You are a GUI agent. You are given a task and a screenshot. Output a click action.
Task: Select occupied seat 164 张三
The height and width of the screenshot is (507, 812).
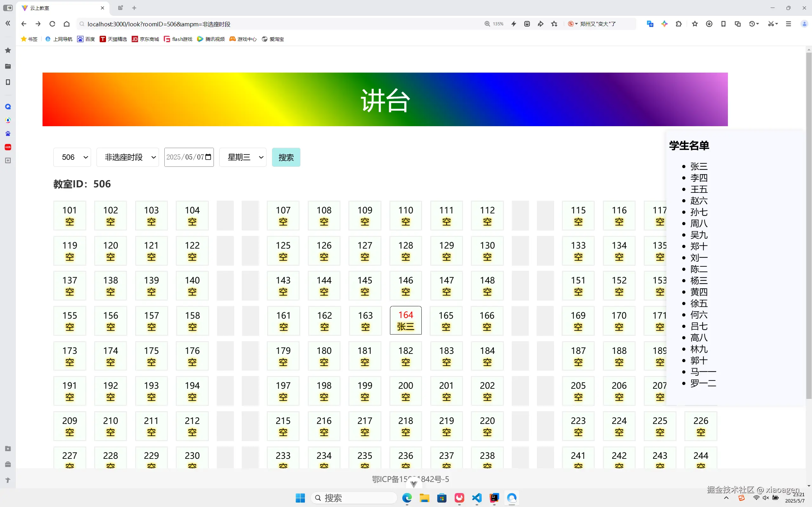click(x=406, y=320)
